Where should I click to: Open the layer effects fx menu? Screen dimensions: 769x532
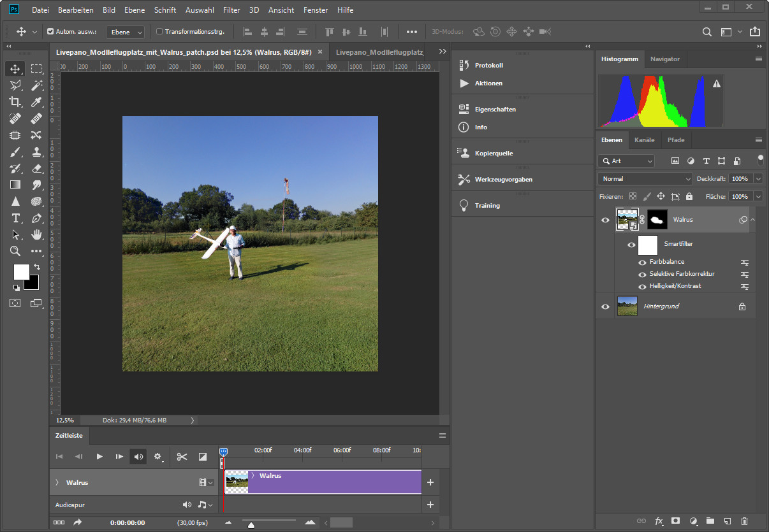coord(659,521)
